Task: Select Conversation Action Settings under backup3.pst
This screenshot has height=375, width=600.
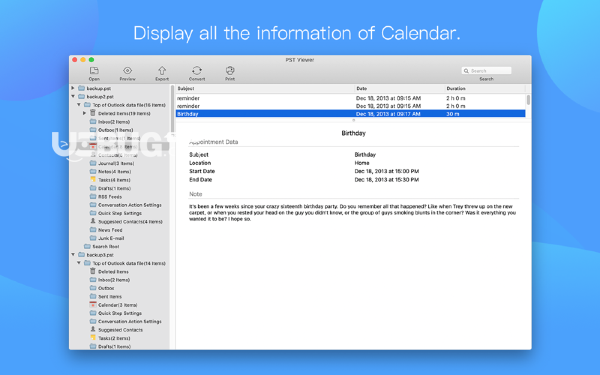Action: [x=130, y=321]
